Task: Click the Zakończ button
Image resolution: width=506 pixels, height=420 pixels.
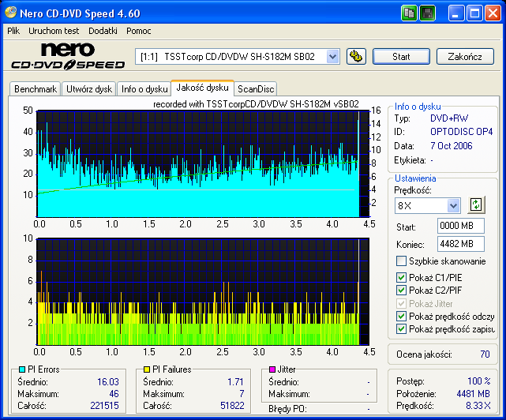Action: coord(465,57)
